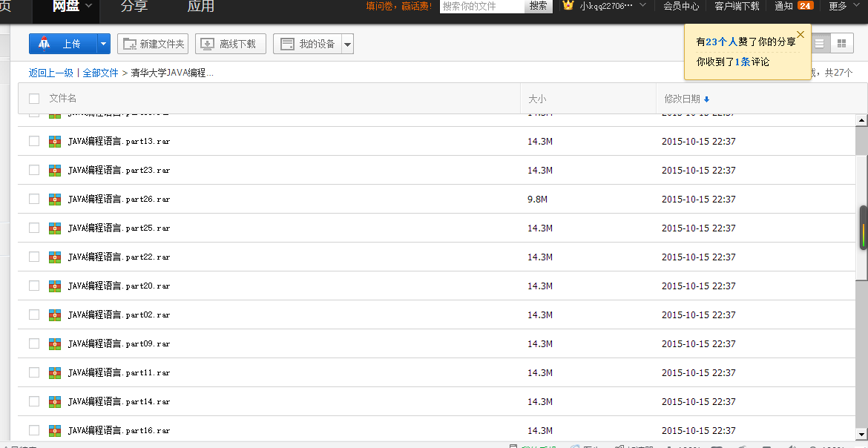Click the RAR icon of part25.rar

[54, 228]
